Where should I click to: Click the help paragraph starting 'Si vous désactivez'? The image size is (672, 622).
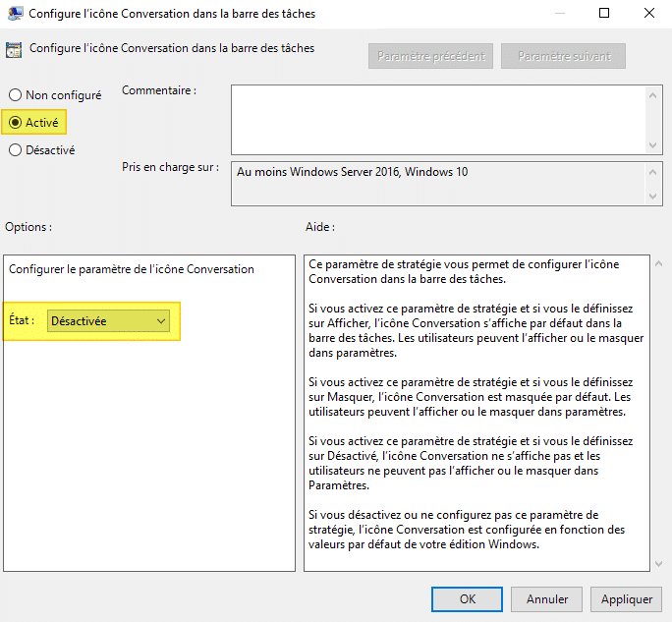[x=467, y=530]
